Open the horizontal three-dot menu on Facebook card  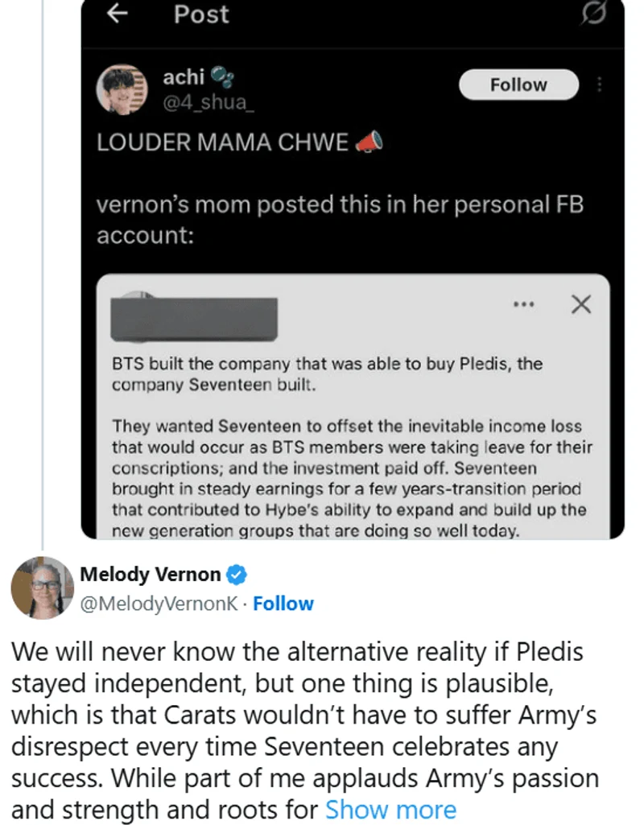(523, 305)
